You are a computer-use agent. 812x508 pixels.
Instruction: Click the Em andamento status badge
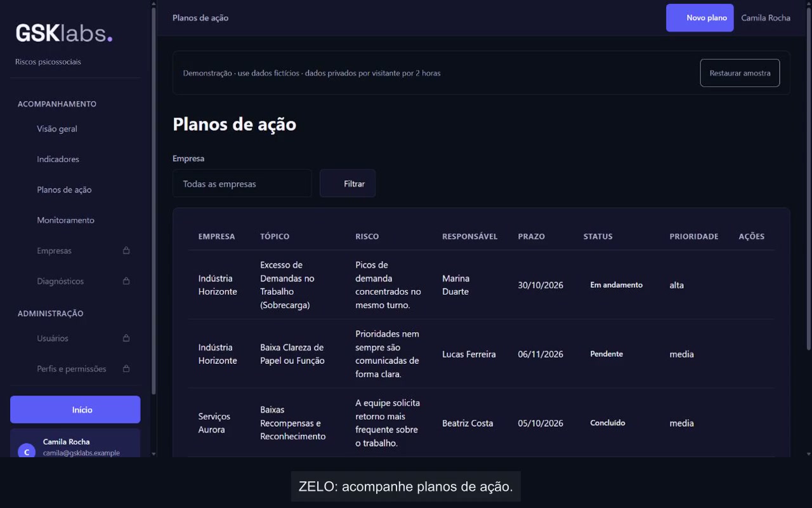pyautogui.click(x=616, y=285)
